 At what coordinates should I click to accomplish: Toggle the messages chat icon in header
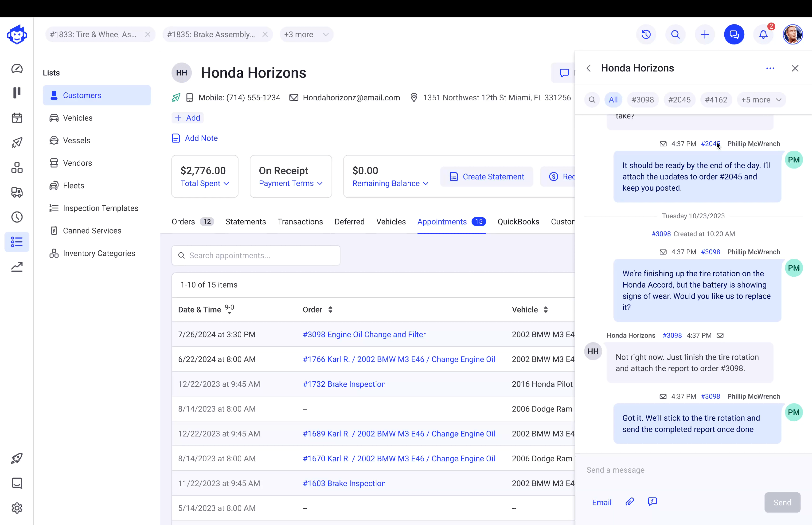tap(734, 35)
